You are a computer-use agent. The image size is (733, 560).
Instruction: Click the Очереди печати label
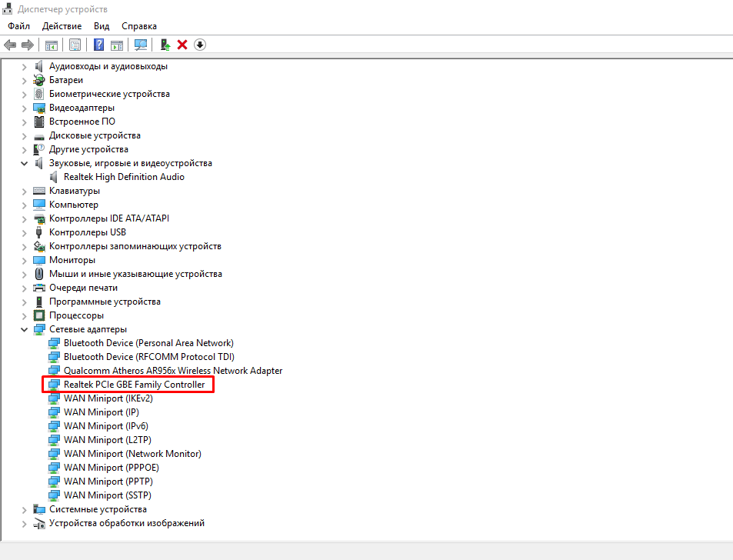tap(83, 288)
